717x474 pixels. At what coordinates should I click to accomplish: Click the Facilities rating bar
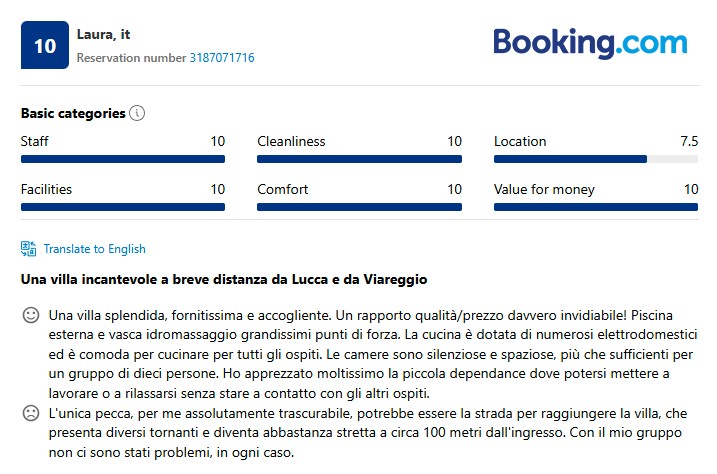pyautogui.click(x=123, y=207)
